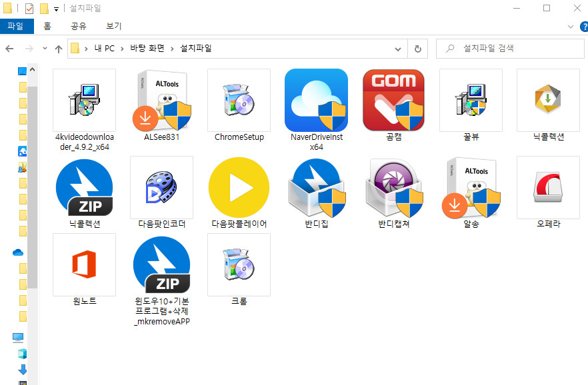
Task: Go up one folder level
Action: pos(59,49)
